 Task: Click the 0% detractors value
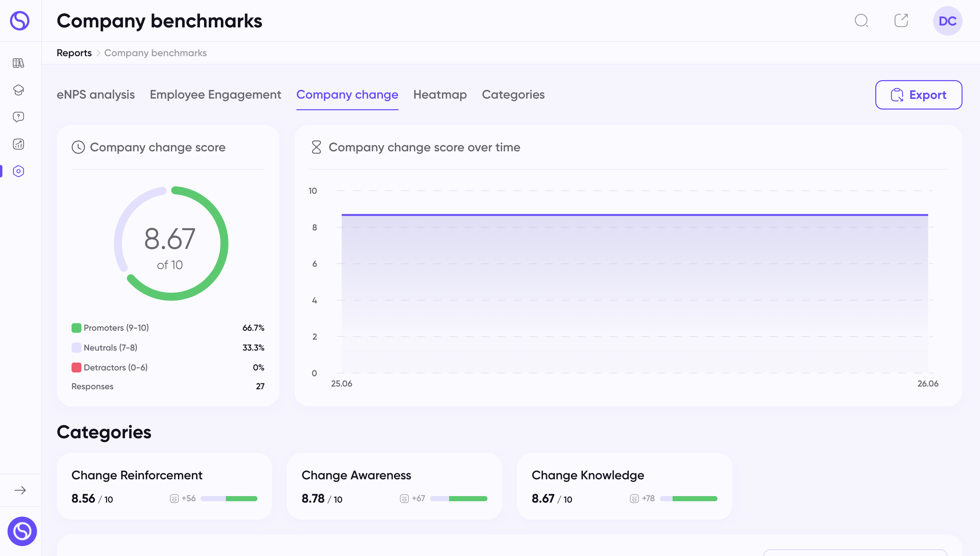(258, 368)
